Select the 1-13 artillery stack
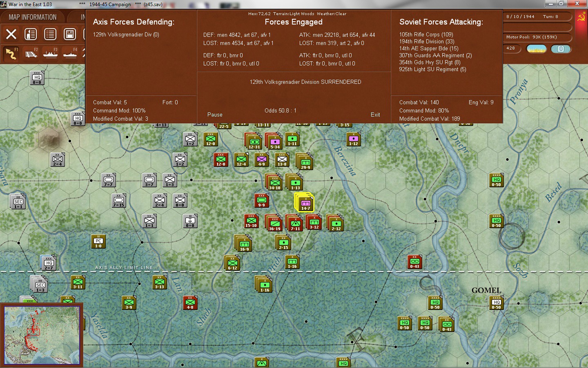This screenshot has height=368, width=588. pos(295,182)
